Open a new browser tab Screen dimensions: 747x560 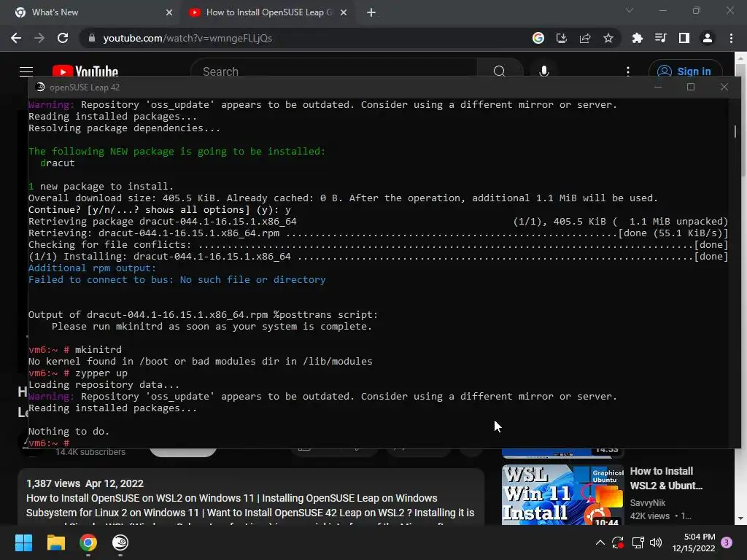tap(371, 12)
